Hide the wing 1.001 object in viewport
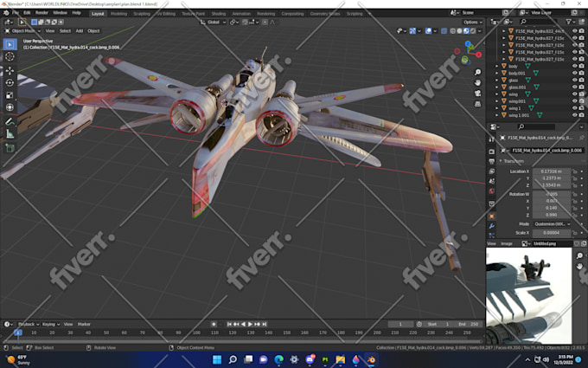This screenshot has height=368, width=588. 574,115
